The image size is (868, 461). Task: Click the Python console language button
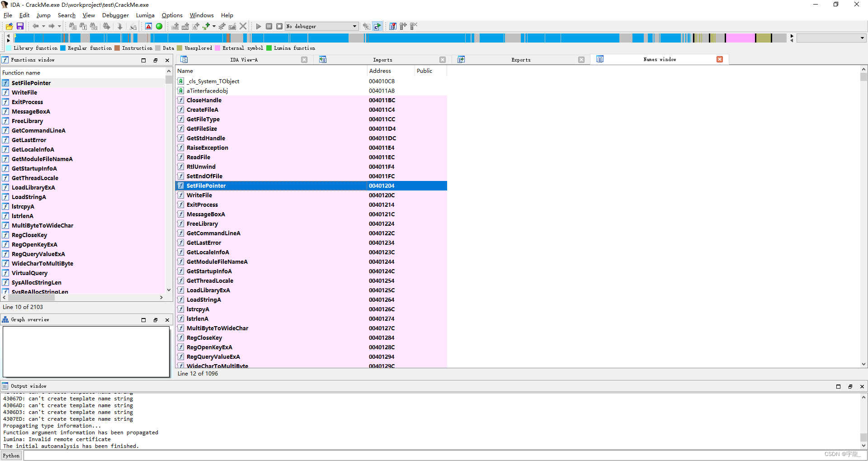tap(11, 456)
